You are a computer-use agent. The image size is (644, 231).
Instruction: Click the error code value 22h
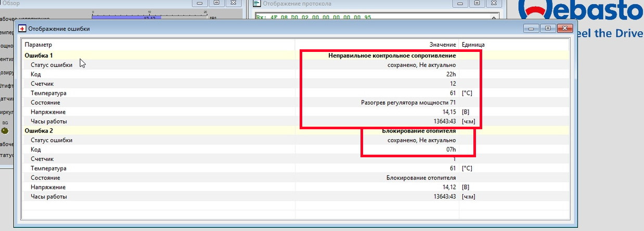[x=451, y=74]
